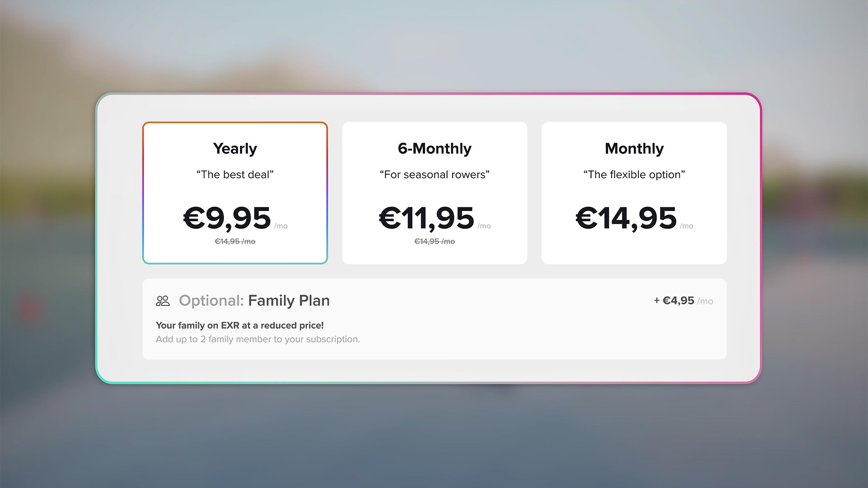Select the €11,95 six-monthly price
The height and width of the screenshot is (488, 868).
tap(426, 218)
